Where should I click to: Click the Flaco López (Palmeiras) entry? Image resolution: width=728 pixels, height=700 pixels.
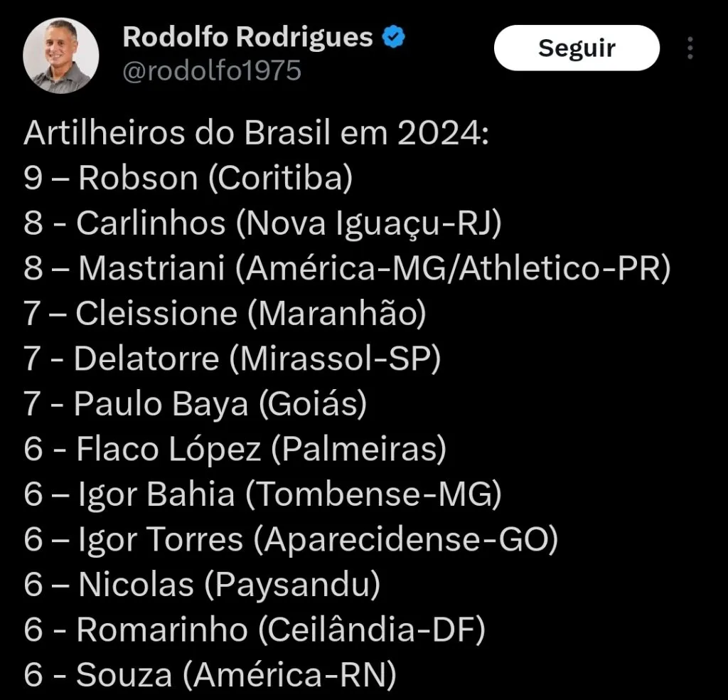236,449
